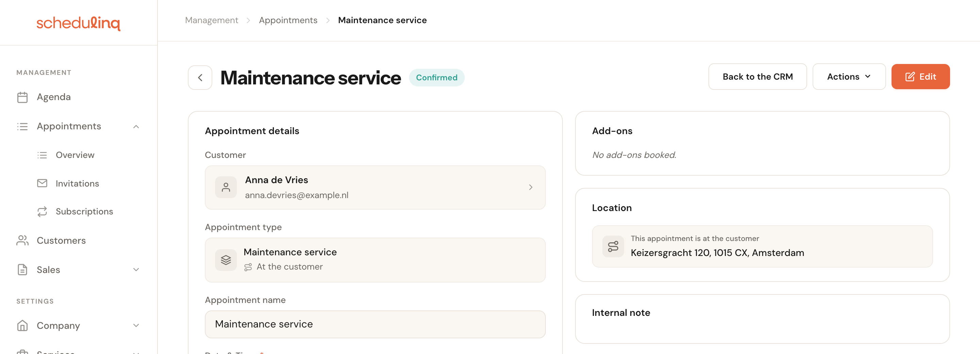Click the layers icon beside Maintenance service type
The height and width of the screenshot is (354, 980).
(x=226, y=260)
